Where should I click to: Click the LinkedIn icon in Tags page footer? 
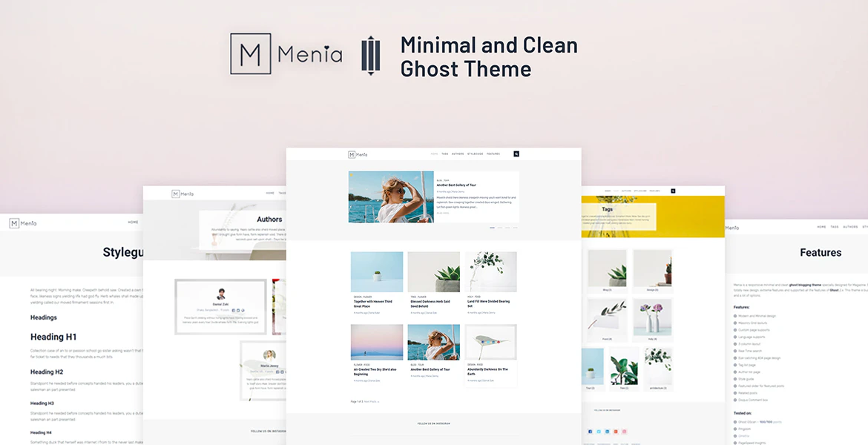[608, 431]
